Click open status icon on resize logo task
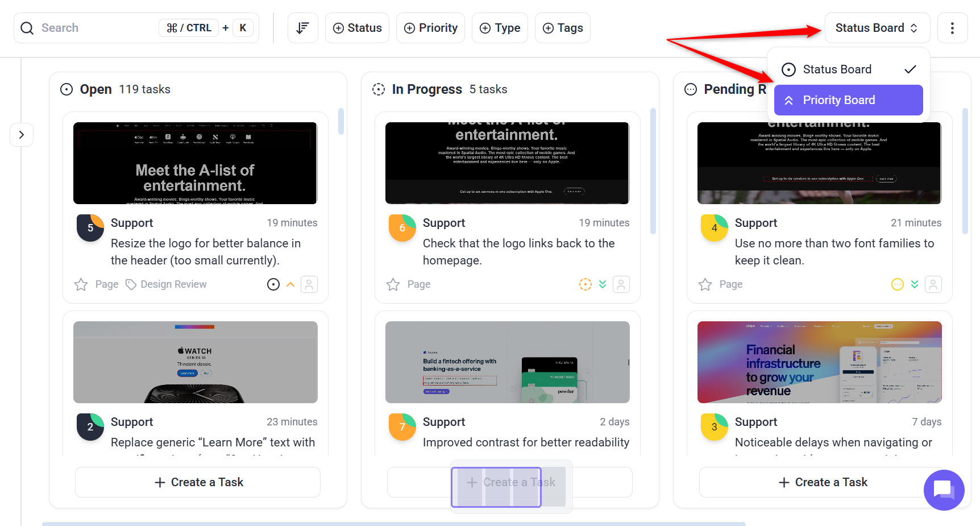980x526 pixels. point(273,284)
